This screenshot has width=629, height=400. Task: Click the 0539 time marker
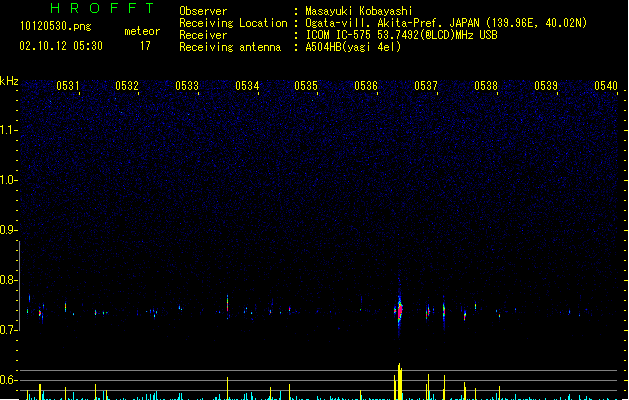click(x=546, y=86)
